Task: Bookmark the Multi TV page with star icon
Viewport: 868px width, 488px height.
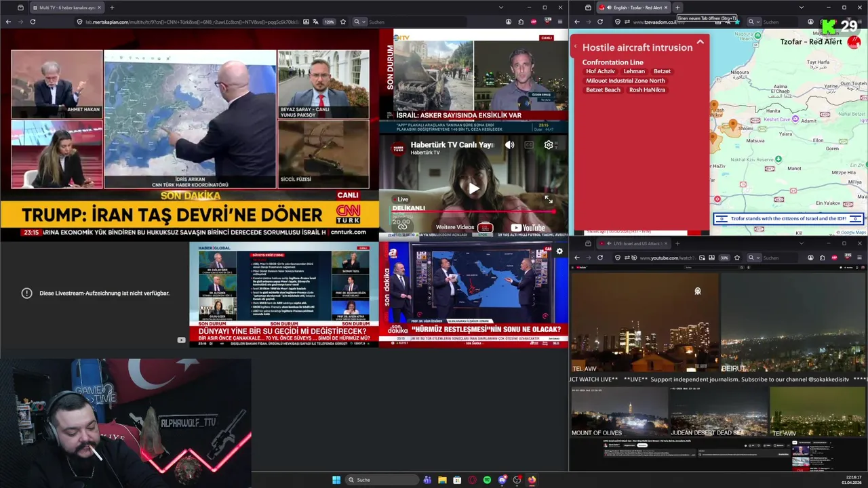Action: click(x=342, y=22)
